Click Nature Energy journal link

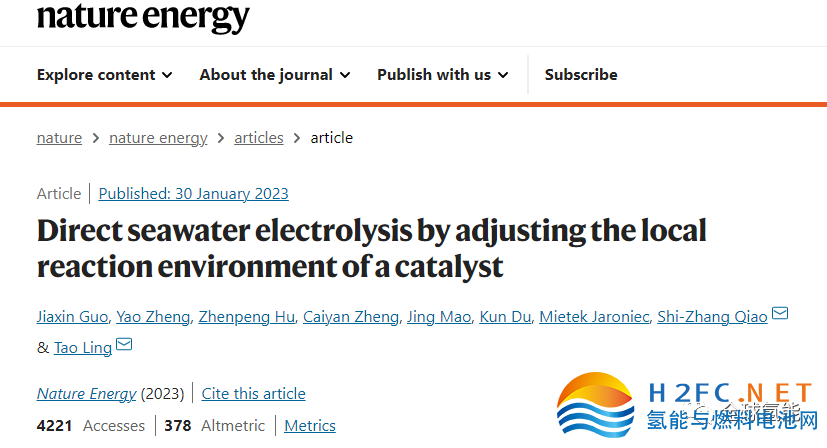tap(86, 394)
